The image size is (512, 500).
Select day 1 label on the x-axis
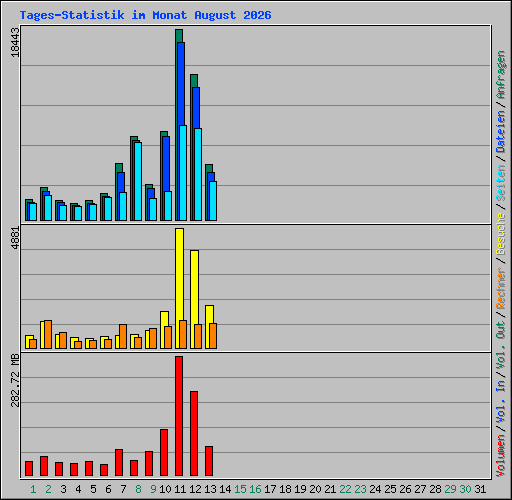[x=33, y=489]
